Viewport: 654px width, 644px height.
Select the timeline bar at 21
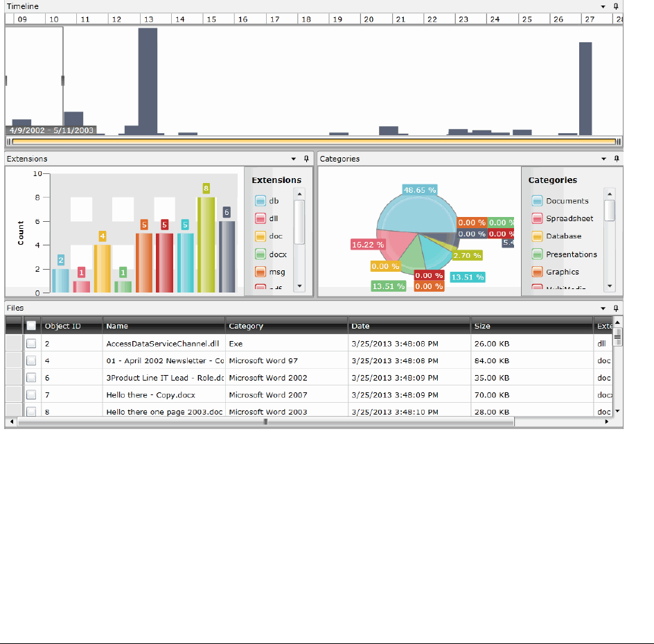point(388,130)
